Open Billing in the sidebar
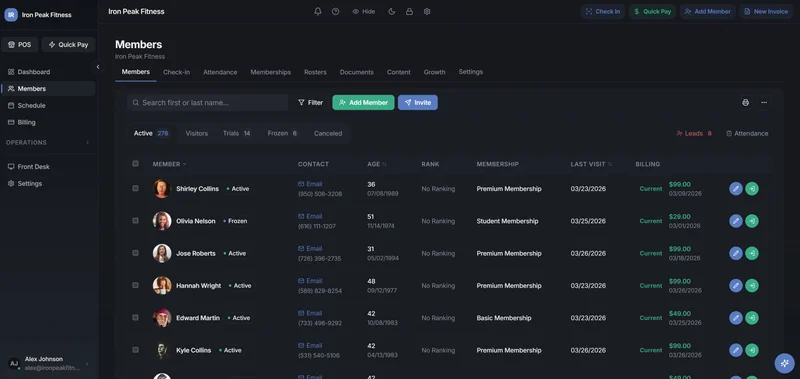Viewport: 800px width, 379px height. click(48, 122)
